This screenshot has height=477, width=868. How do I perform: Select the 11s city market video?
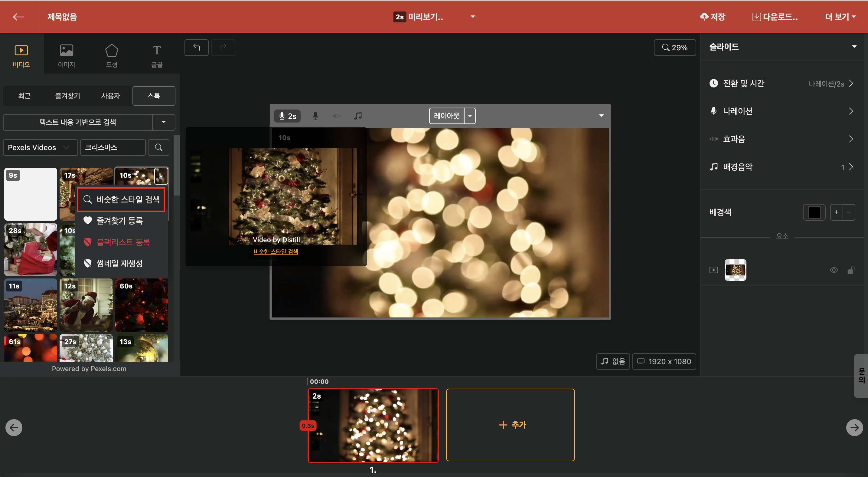(x=31, y=305)
